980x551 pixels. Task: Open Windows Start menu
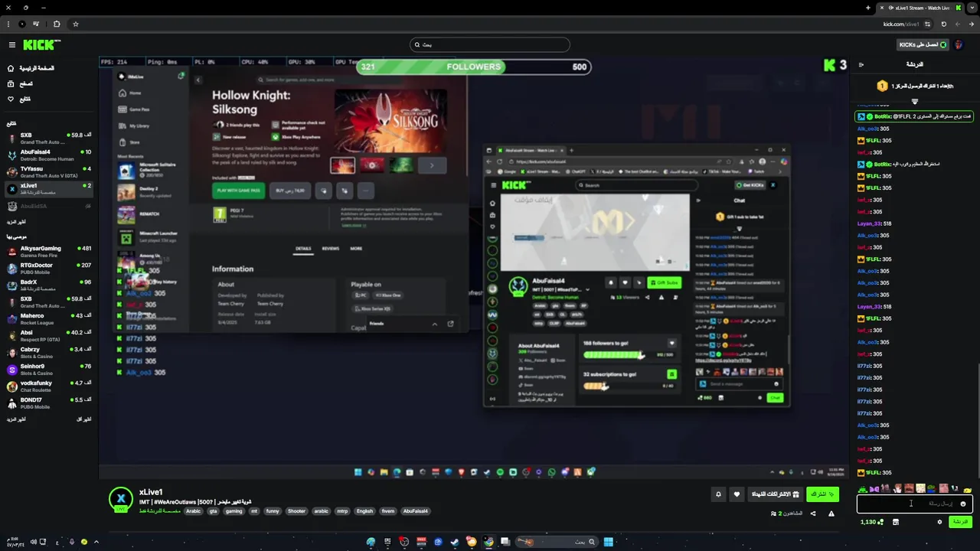(608, 542)
